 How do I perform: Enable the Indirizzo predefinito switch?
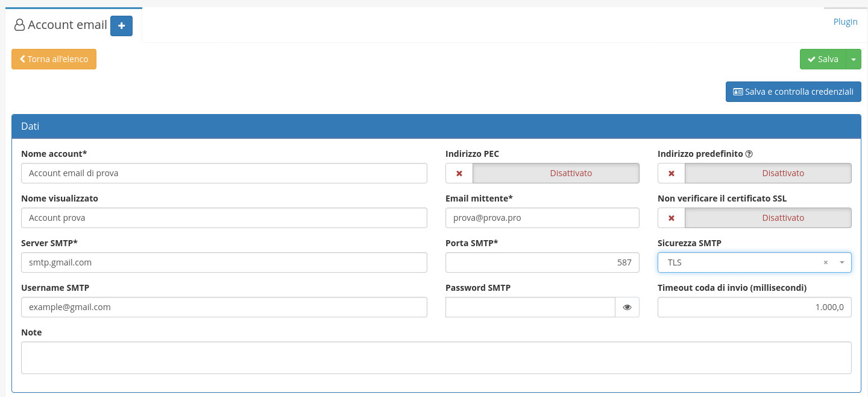pyautogui.click(x=767, y=173)
